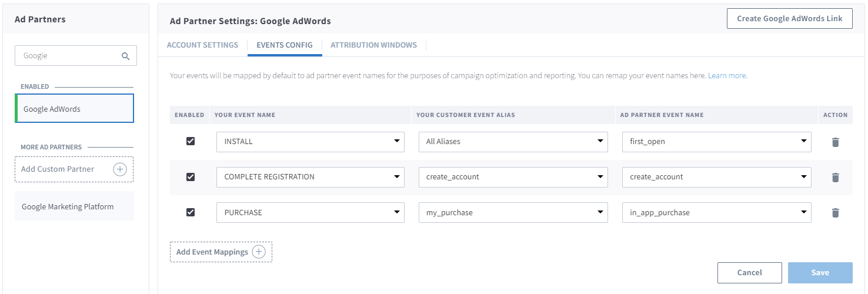Delete the PURCHASE event mapping row
The width and height of the screenshot is (868, 294).
point(835,213)
